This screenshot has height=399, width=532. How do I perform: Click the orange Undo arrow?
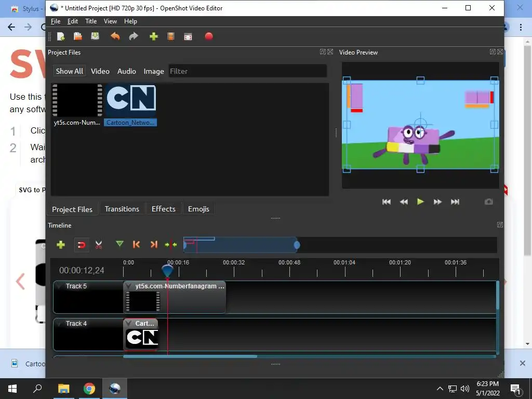coord(115,36)
